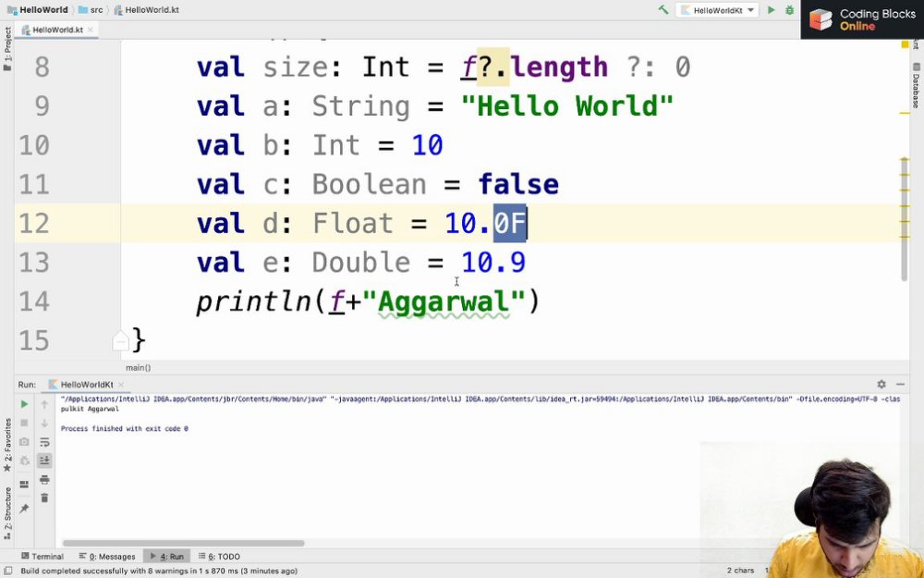The image size is (924, 578).
Task: Open the Structure tool window sidebar tab
Action: 7,512
